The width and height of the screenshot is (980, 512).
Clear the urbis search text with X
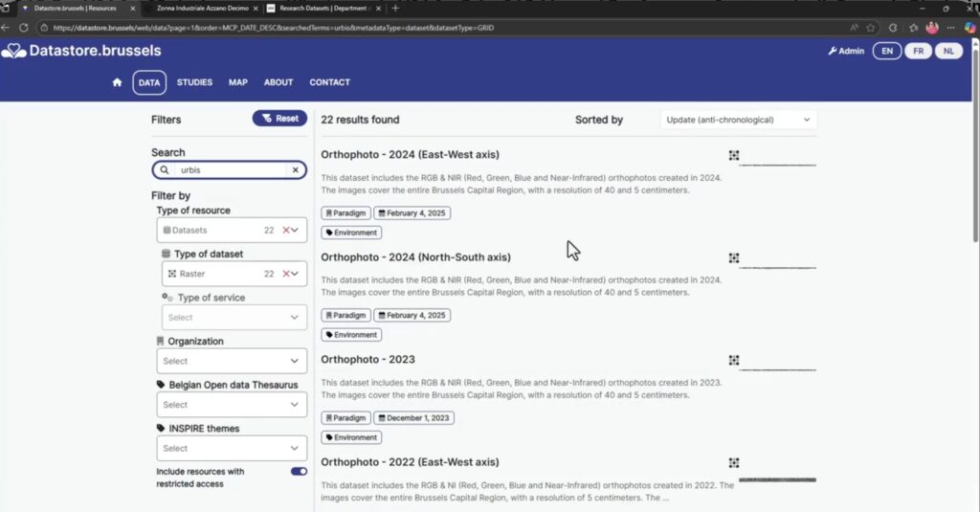[x=296, y=170]
